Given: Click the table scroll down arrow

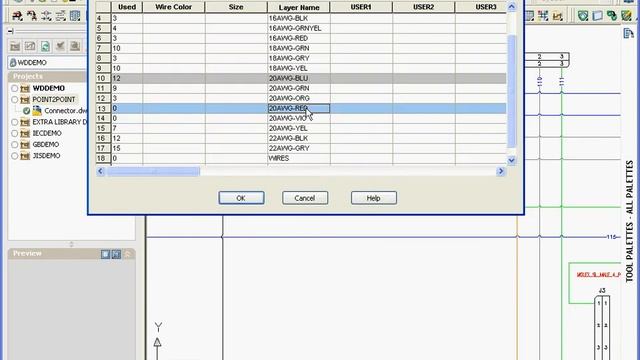Looking at the screenshot, I should (511, 160).
